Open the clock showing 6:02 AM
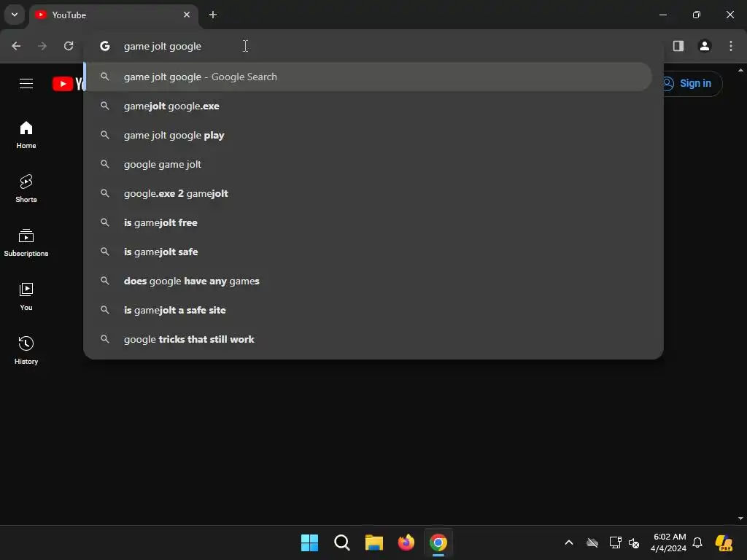The width and height of the screenshot is (747, 560). [669, 542]
